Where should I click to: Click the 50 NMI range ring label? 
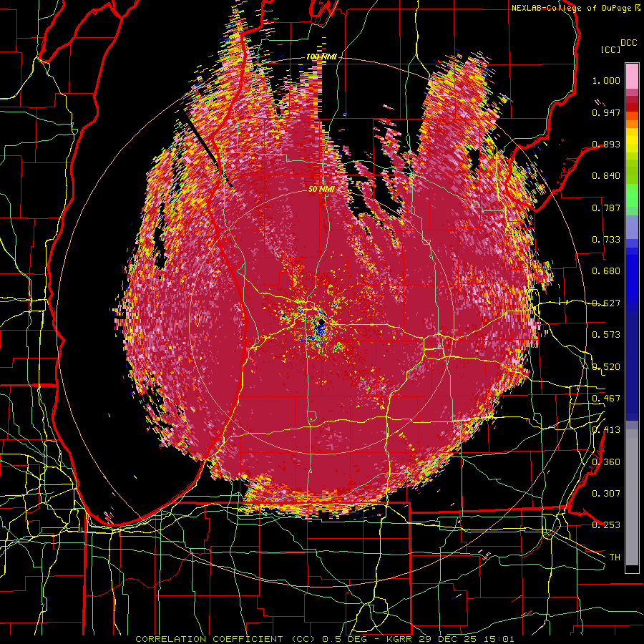pyautogui.click(x=321, y=190)
